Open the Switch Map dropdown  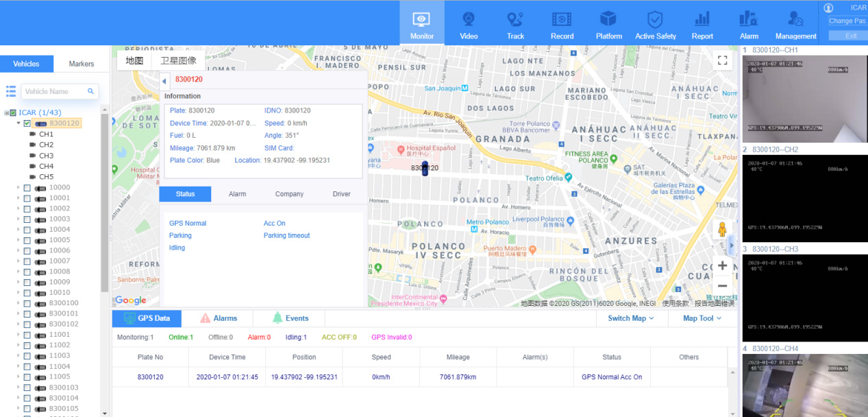[631, 318]
